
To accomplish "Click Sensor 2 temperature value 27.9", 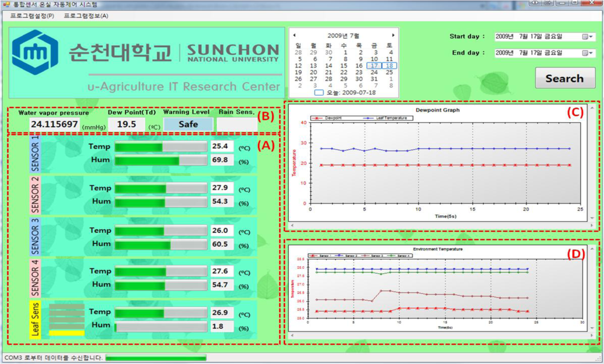I will [x=222, y=188].
